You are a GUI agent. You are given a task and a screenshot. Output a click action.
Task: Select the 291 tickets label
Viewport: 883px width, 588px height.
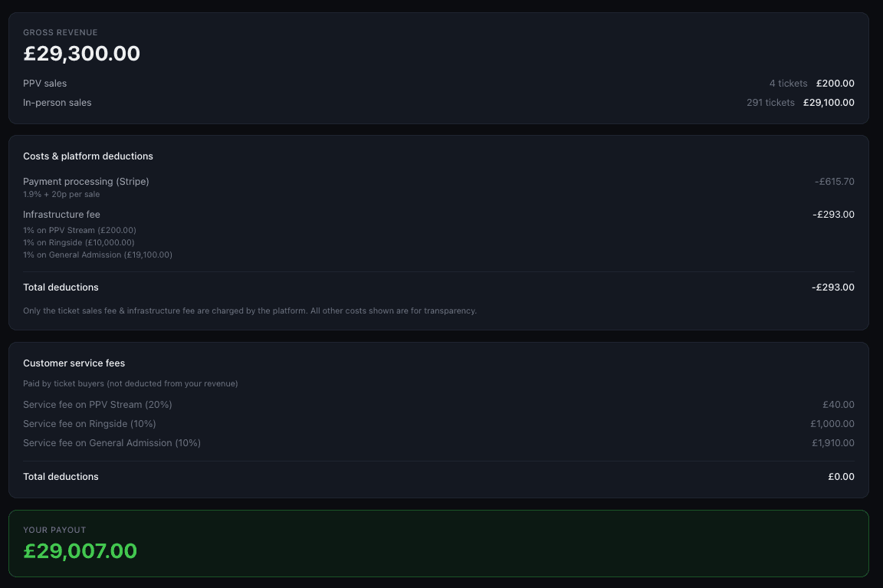(770, 102)
